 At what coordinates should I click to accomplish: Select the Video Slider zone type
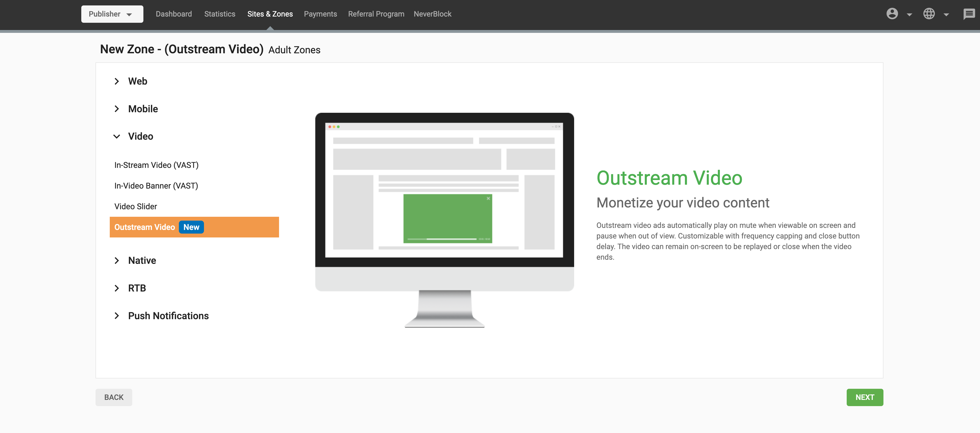point(135,206)
